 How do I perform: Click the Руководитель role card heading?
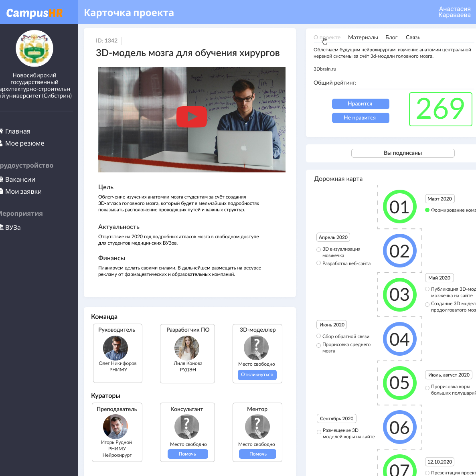tap(117, 330)
